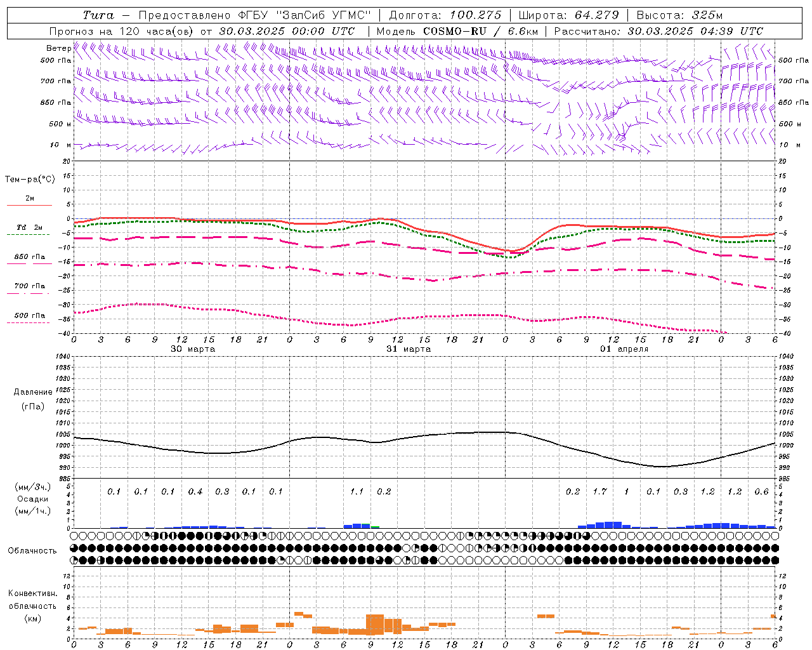Click the Облачность cloud cover label
This screenshot has width=812, height=650.
(32, 550)
